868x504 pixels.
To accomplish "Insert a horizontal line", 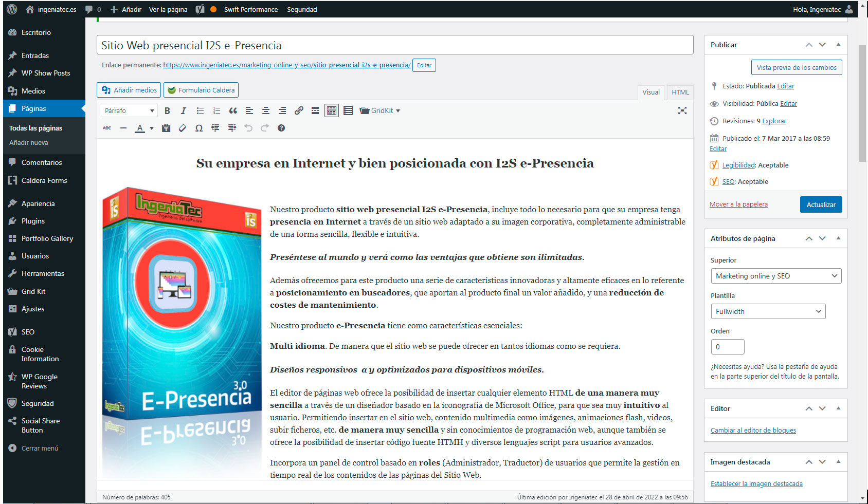I will pos(123,128).
